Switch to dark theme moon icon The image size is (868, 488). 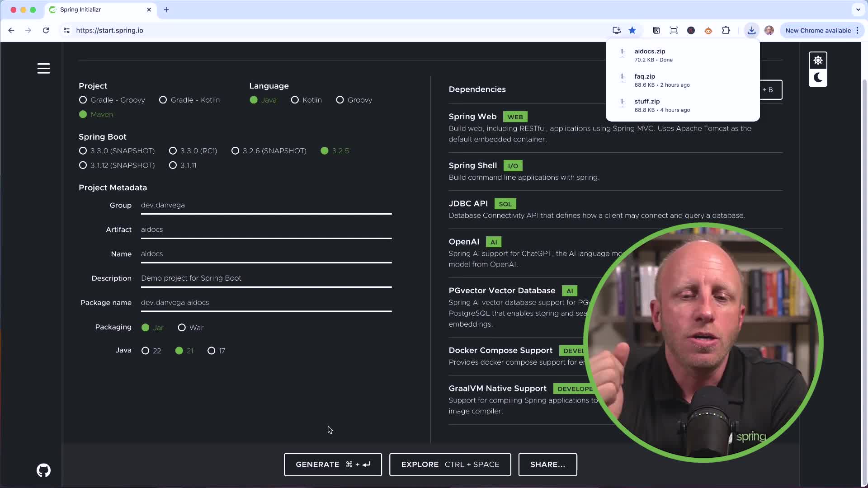click(818, 78)
